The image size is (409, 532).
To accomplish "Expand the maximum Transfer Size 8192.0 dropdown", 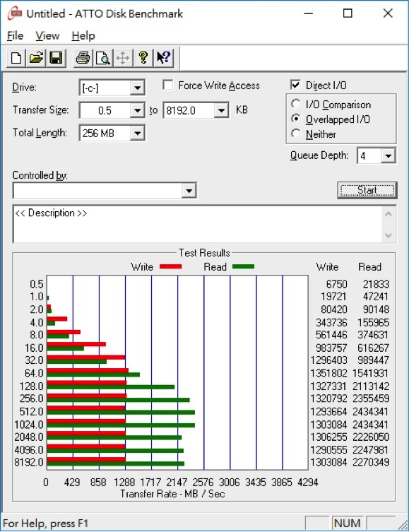I will click(x=221, y=111).
